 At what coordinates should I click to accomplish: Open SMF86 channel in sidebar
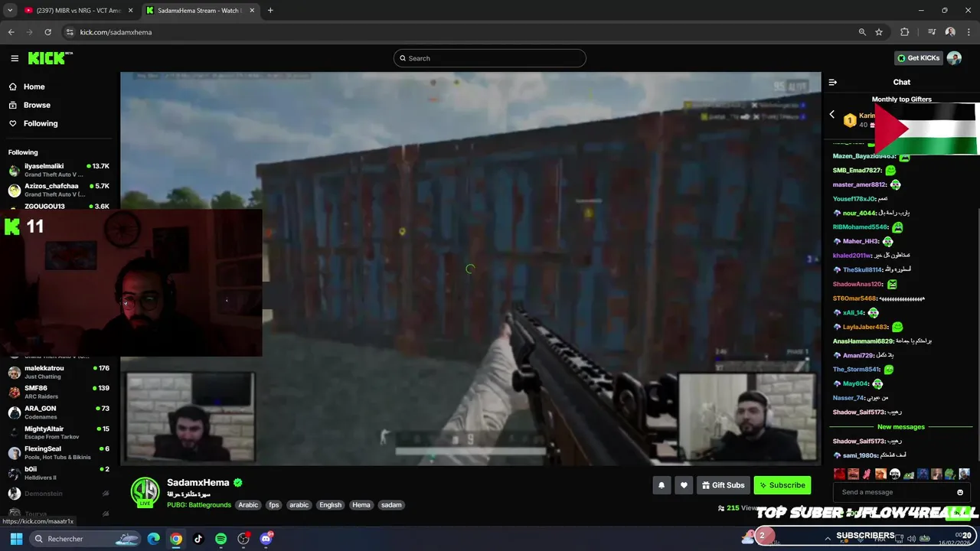point(59,392)
